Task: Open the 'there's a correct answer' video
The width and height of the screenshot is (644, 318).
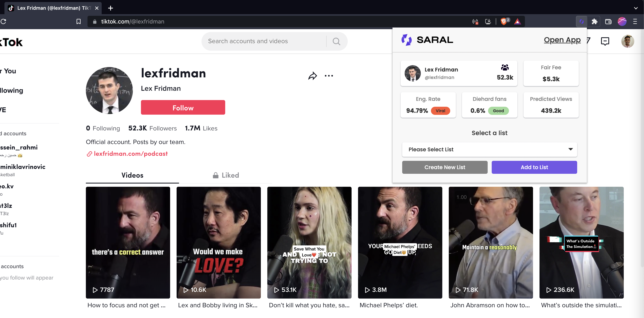Action: pyautogui.click(x=128, y=242)
